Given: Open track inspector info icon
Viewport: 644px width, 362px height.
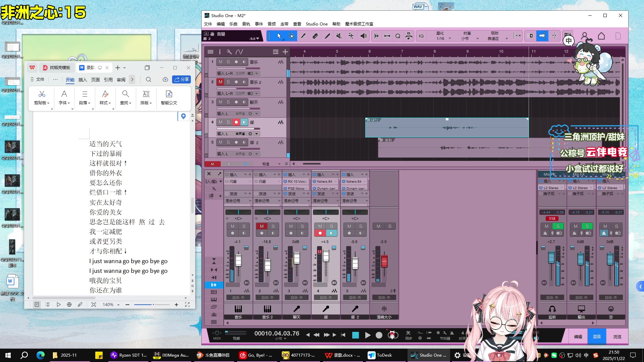Looking at the screenshot, I should (x=220, y=52).
